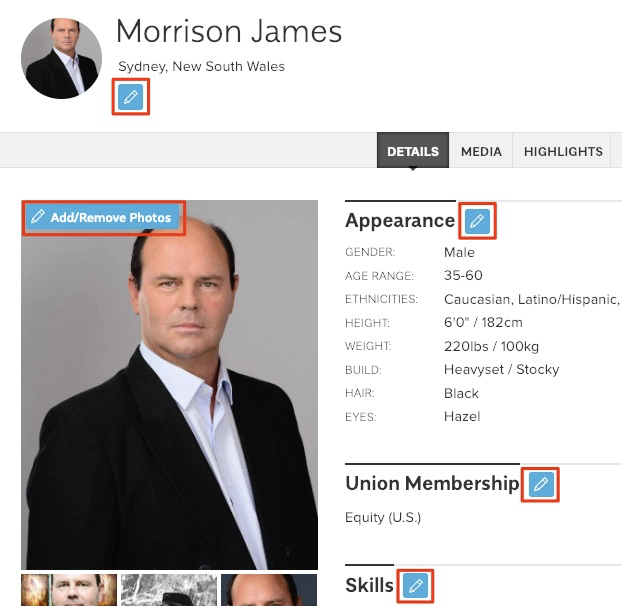The width and height of the screenshot is (622, 606).
Task: Select the black-and-white photo thumbnail
Action: point(169,590)
